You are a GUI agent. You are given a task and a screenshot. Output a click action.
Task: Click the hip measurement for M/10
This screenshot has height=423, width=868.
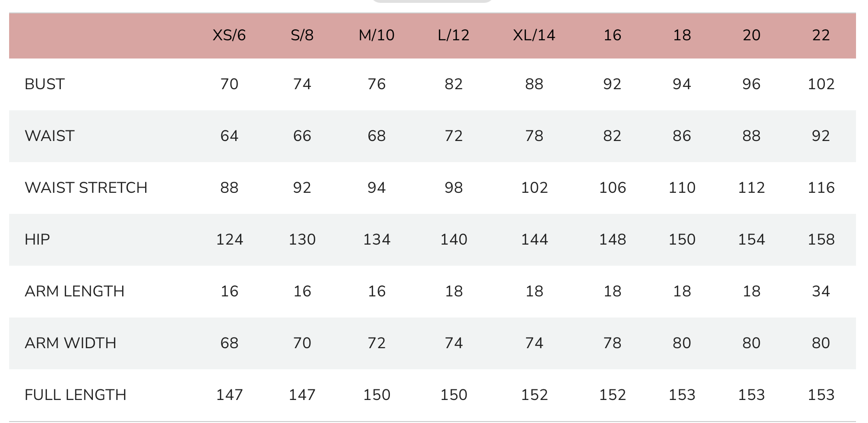[377, 240]
